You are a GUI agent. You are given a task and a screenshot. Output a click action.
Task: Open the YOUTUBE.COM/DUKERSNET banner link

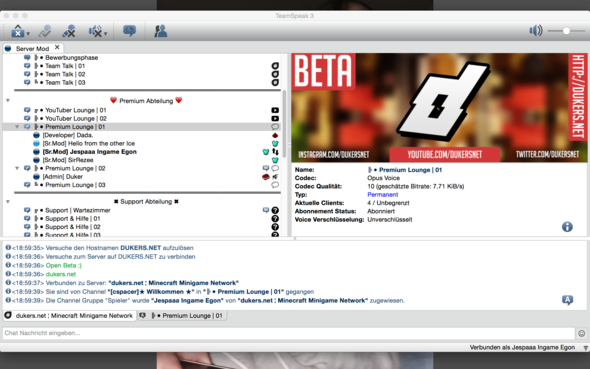pyautogui.click(x=444, y=154)
